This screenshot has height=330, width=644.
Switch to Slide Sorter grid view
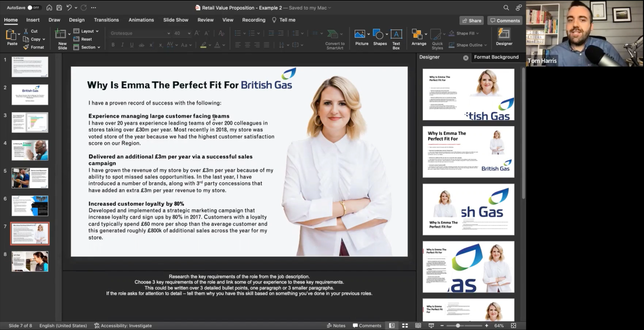405,325
